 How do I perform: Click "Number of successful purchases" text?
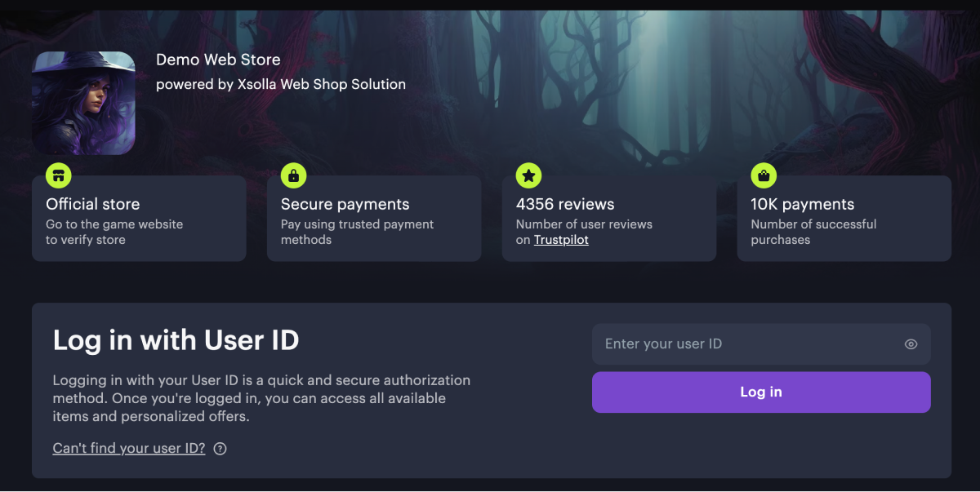coord(813,232)
